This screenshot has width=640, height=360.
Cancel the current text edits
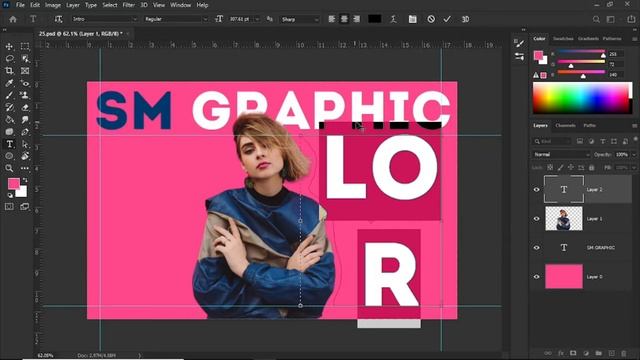coord(431,19)
